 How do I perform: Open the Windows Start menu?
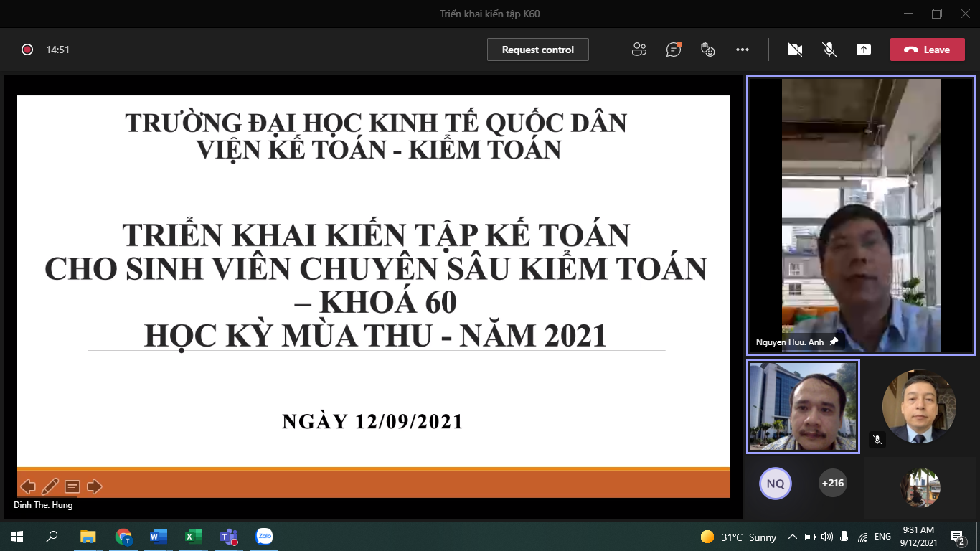click(17, 537)
